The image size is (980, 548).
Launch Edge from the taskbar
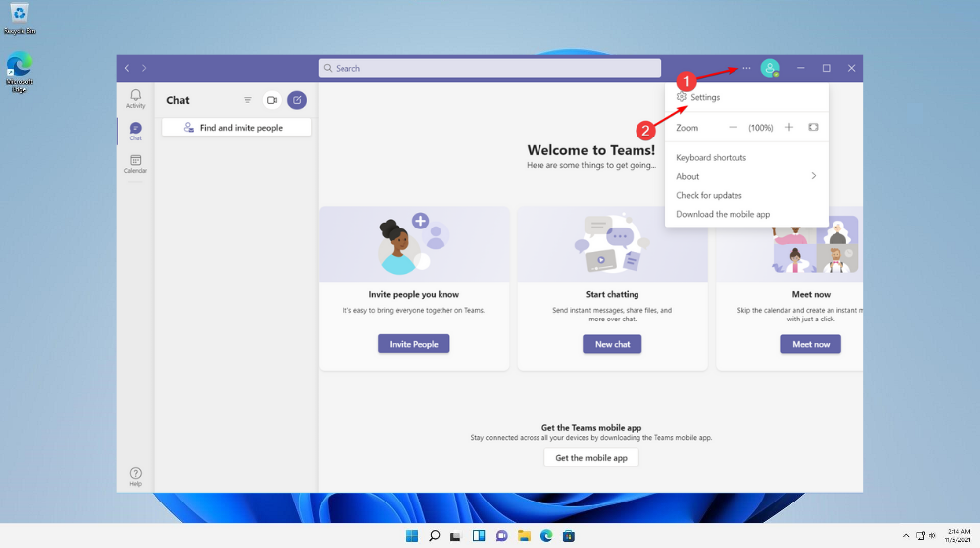tap(546, 536)
